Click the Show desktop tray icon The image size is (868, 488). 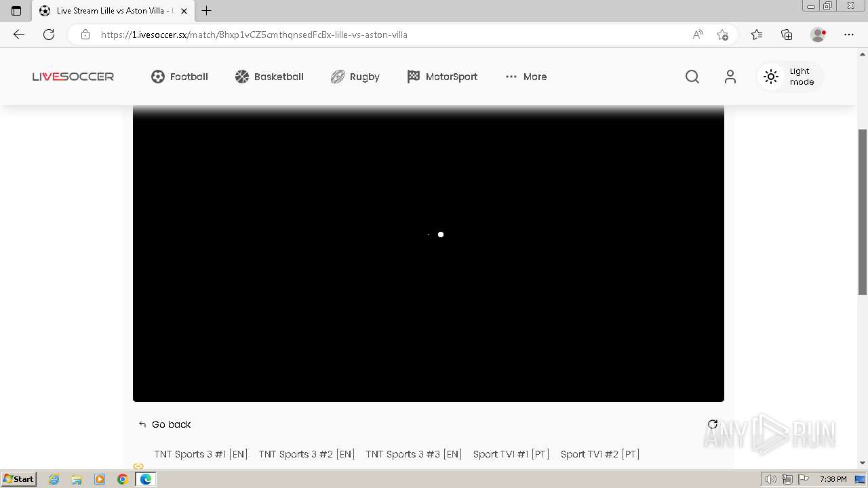(x=860, y=479)
